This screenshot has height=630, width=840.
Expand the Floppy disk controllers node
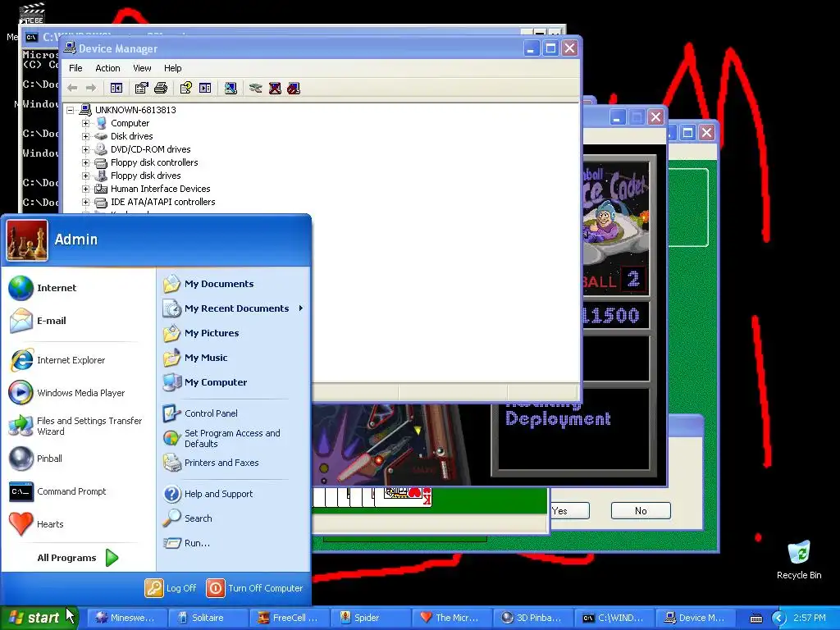tap(85, 162)
